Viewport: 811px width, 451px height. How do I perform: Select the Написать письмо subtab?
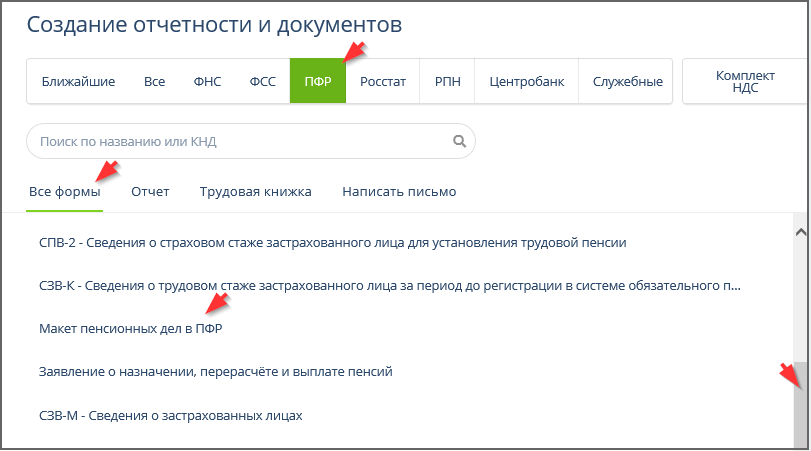(399, 191)
